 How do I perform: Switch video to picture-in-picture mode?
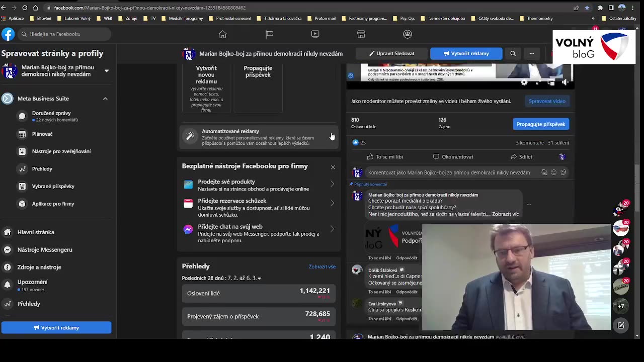551,82
